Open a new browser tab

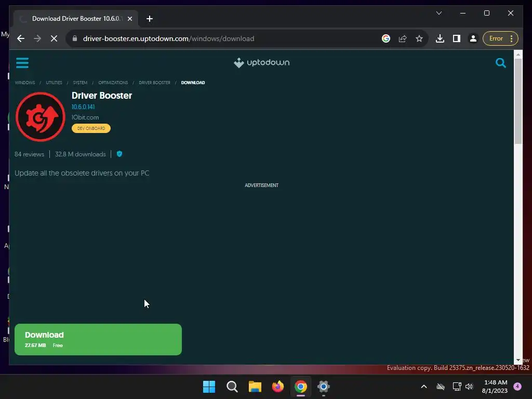[150, 19]
